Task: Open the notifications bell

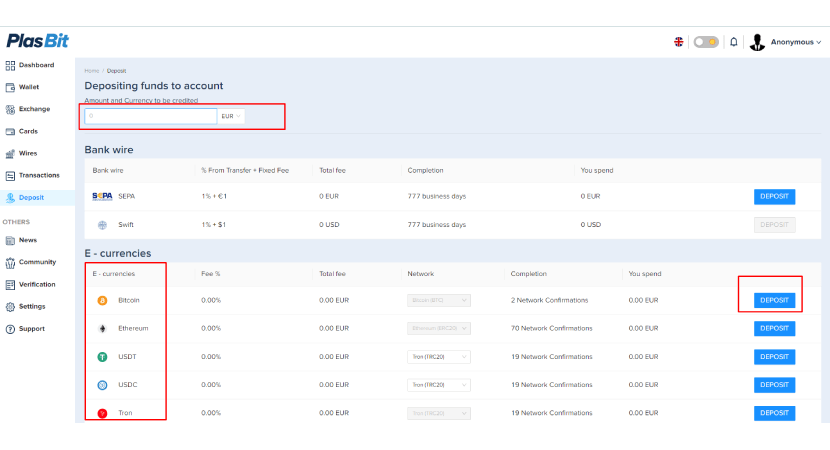Action: tap(734, 42)
